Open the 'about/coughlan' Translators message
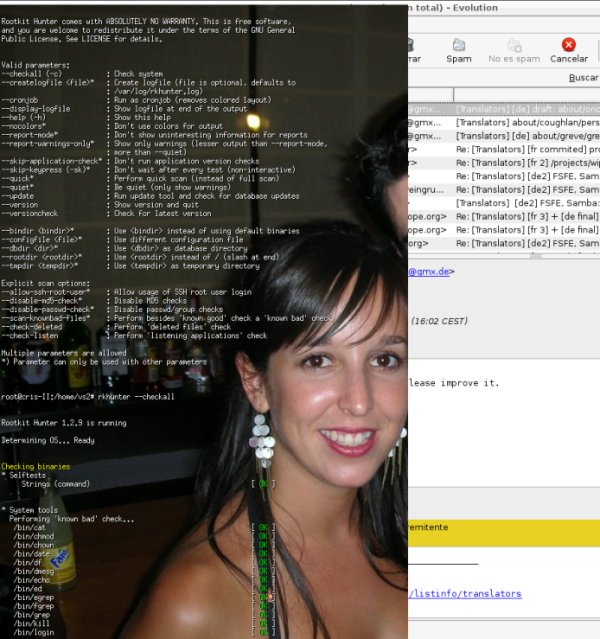The image size is (600, 639). tap(526, 121)
